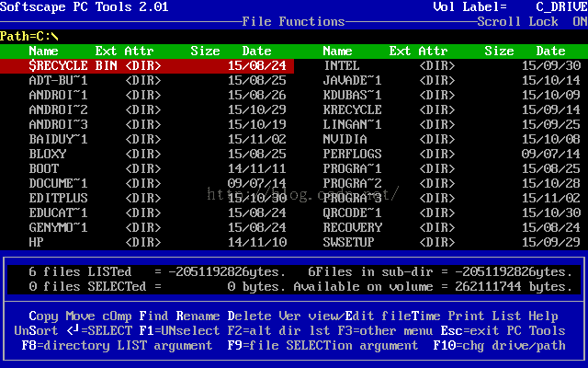This screenshot has width=588, height=368.
Task: Click the '0 files SELECTed' status line
Action: click(96, 286)
